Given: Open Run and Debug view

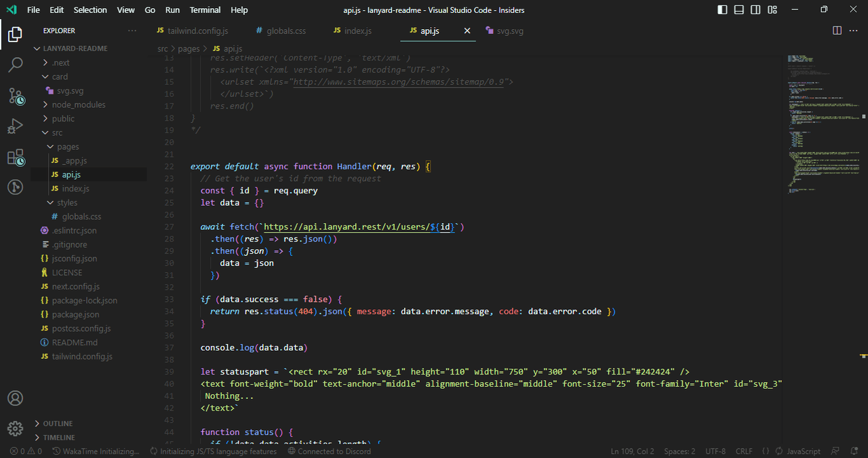Looking at the screenshot, I should coord(15,127).
